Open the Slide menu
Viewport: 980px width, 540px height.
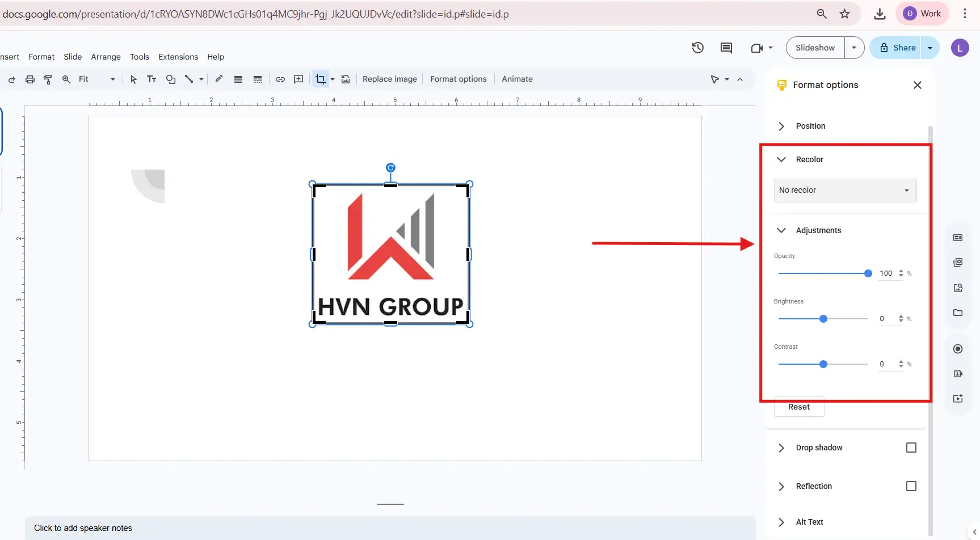(x=73, y=57)
